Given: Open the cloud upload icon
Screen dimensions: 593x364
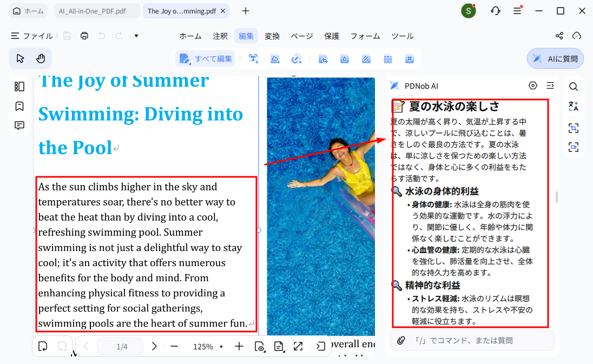Looking at the screenshot, I should (x=577, y=36).
